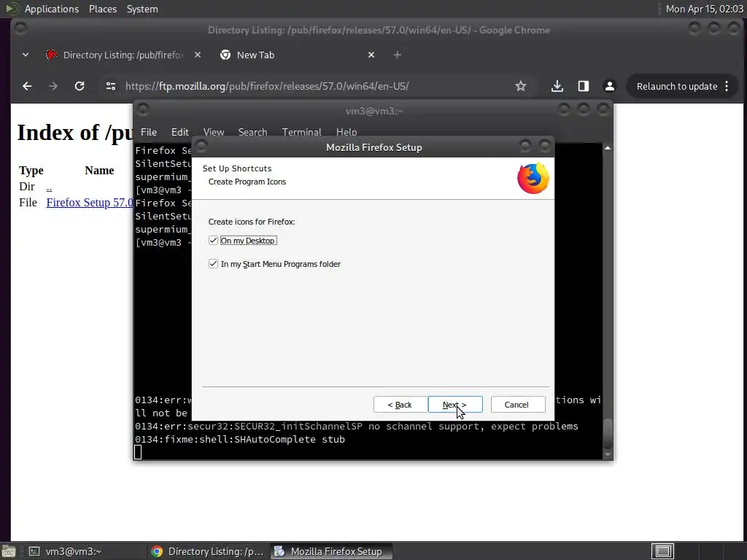Viewport: 747px width, 560px height.
Task: Click Next in Firefox Setup
Action: pos(455,405)
